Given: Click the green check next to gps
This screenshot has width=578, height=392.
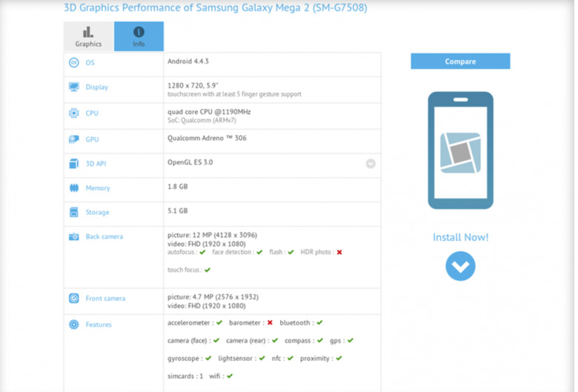Looking at the screenshot, I should click(x=351, y=340).
